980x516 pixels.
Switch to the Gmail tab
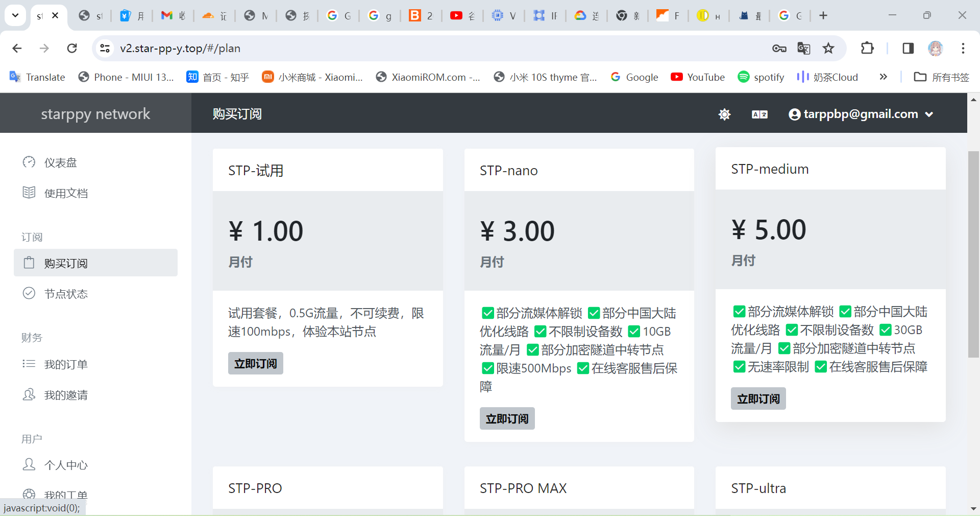pyautogui.click(x=173, y=15)
